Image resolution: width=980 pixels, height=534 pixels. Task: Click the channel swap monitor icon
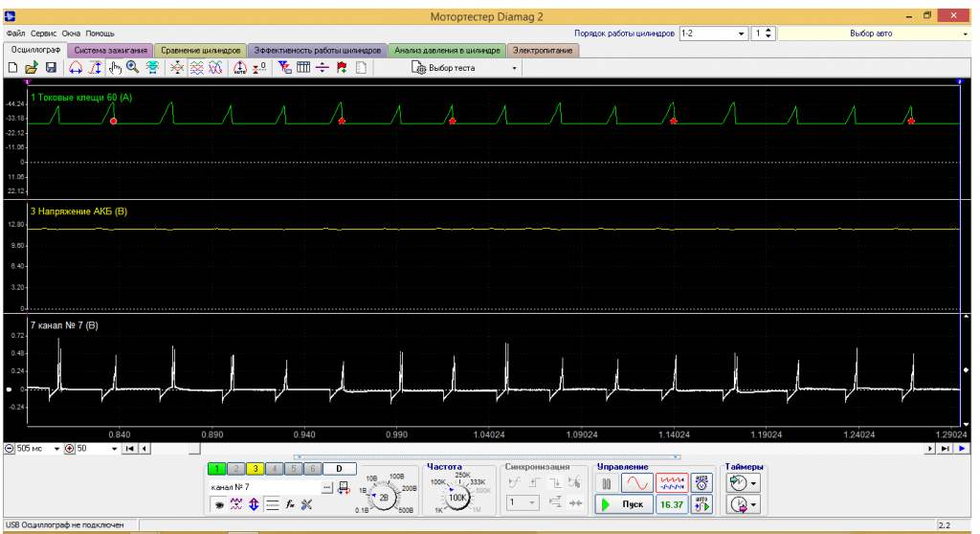click(x=344, y=487)
